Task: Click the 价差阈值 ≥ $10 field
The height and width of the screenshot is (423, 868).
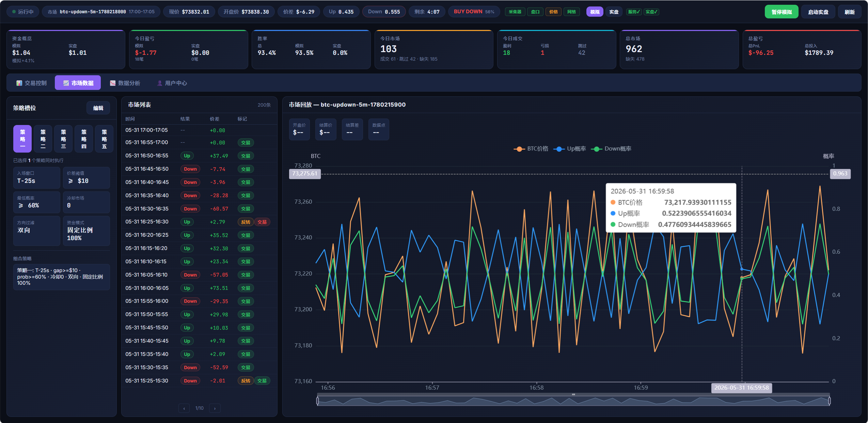Action: 86,178
